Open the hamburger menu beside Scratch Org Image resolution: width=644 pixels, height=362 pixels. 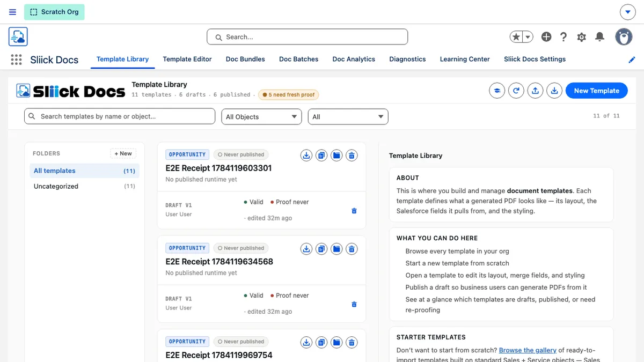(x=13, y=12)
